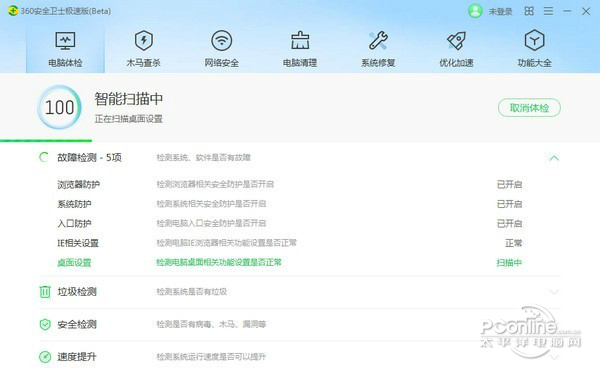Expand the 垃圾检测 section chevron

coord(554,292)
